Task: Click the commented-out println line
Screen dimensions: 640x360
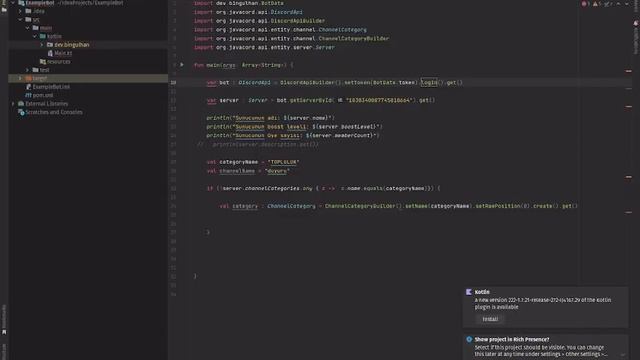Action: tap(258, 144)
